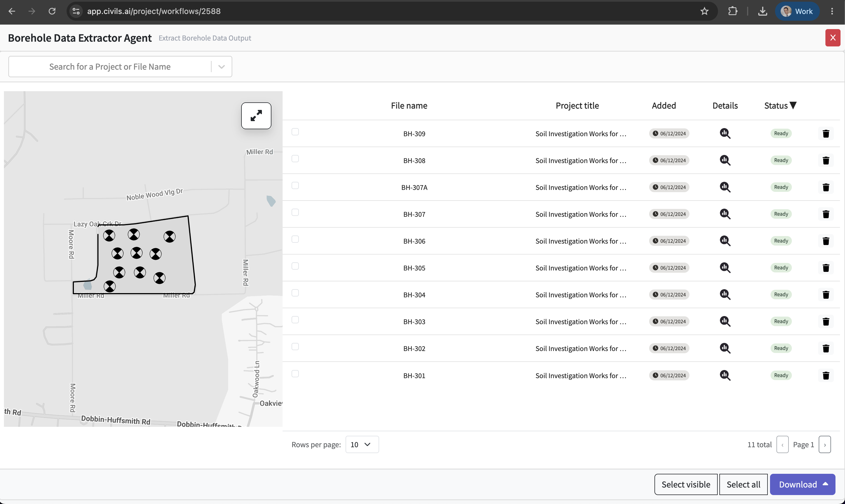Open details for BH-308

725,160
